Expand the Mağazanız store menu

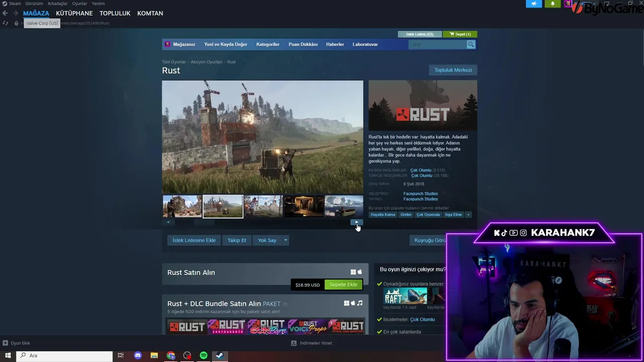click(x=184, y=44)
